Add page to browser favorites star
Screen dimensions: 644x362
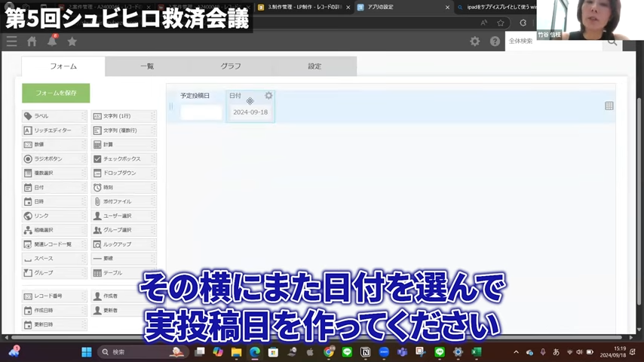[x=500, y=23]
